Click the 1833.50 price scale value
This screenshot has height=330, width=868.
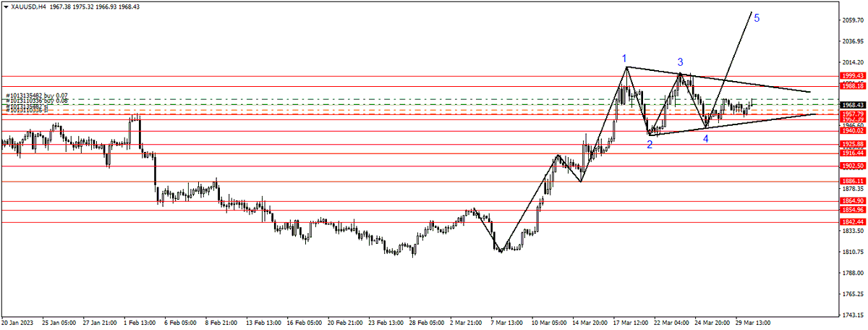pyautogui.click(x=854, y=231)
